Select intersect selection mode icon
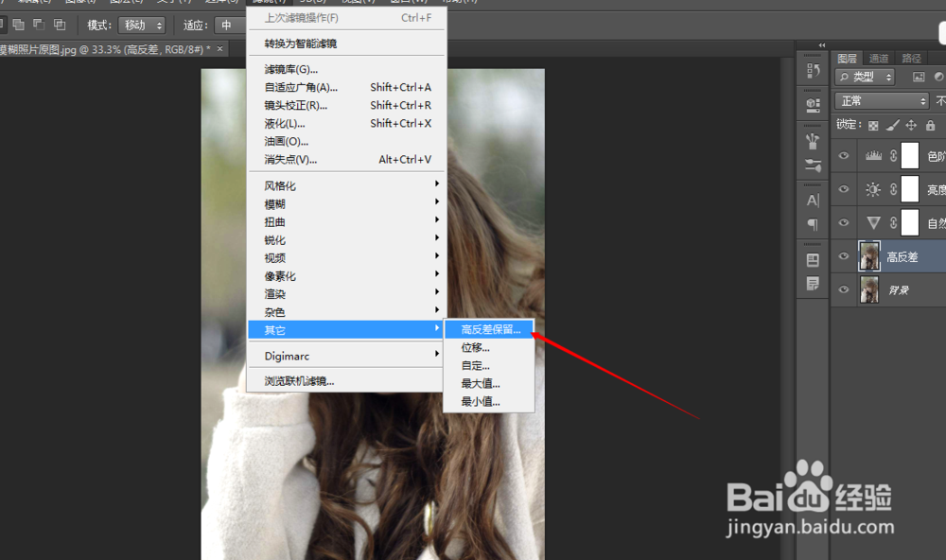 (59, 25)
